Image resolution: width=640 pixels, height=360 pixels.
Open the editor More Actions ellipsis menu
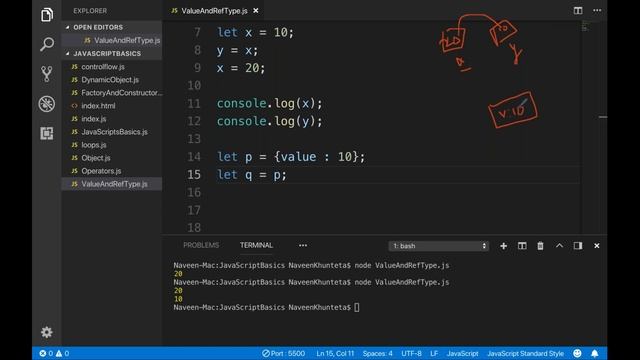point(597,11)
